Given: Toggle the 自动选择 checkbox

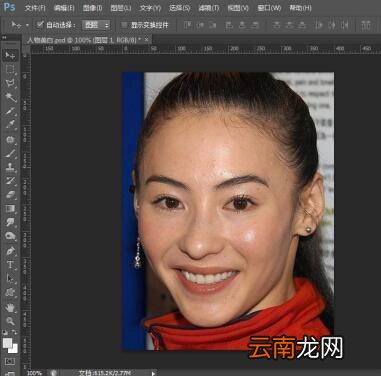Looking at the screenshot, I should click(40, 24).
